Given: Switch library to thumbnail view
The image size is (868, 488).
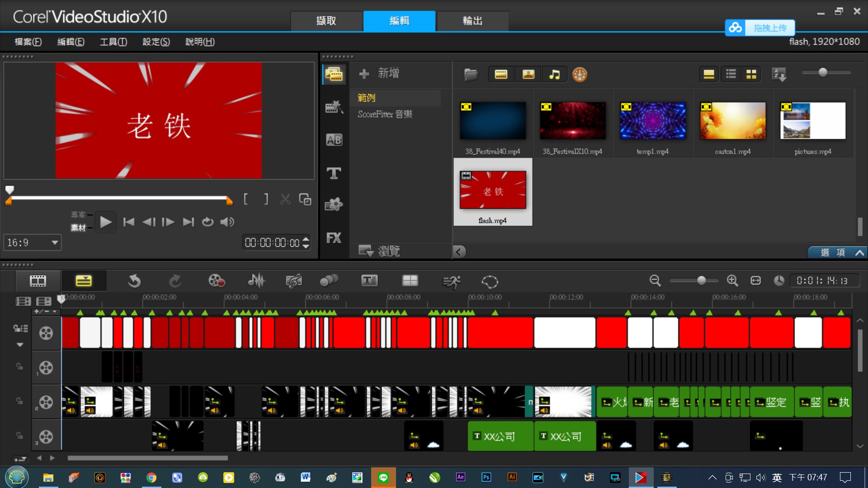Looking at the screenshot, I should click(751, 74).
